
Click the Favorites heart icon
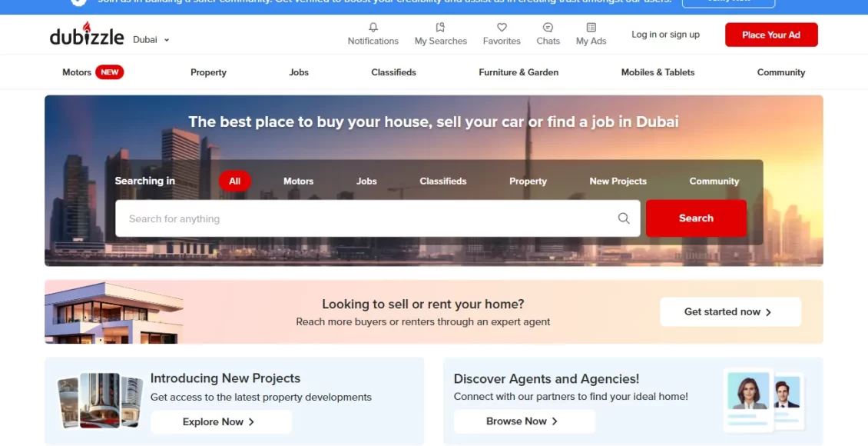502,28
